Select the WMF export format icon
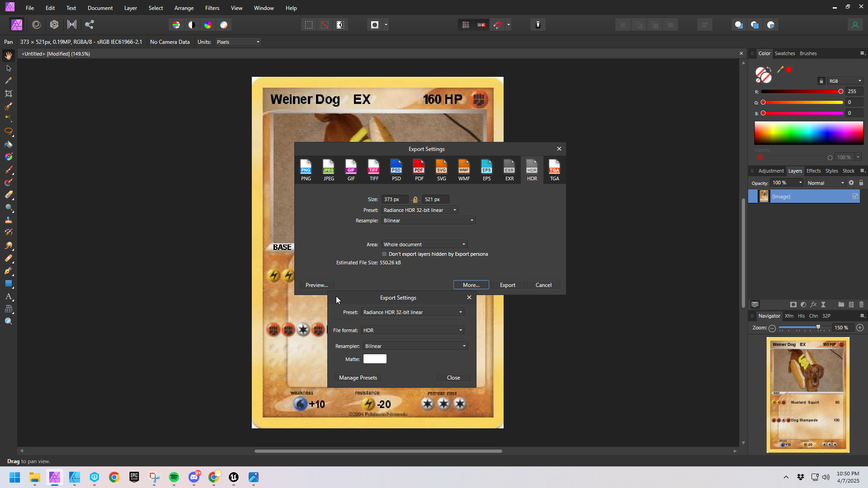The height and width of the screenshot is (488, 868). (464, 170)
